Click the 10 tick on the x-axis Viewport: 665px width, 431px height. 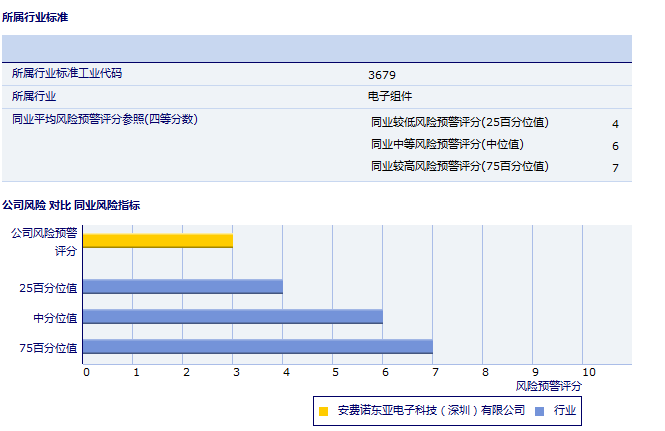588,372
